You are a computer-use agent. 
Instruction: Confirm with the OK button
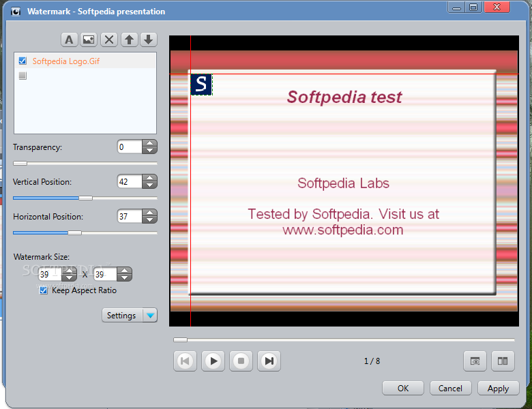pyautogui.click(x=403, y=389)
